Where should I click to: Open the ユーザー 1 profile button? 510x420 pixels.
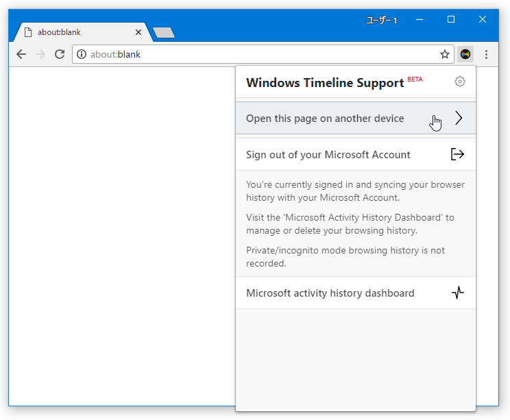[x=382, y=20]
